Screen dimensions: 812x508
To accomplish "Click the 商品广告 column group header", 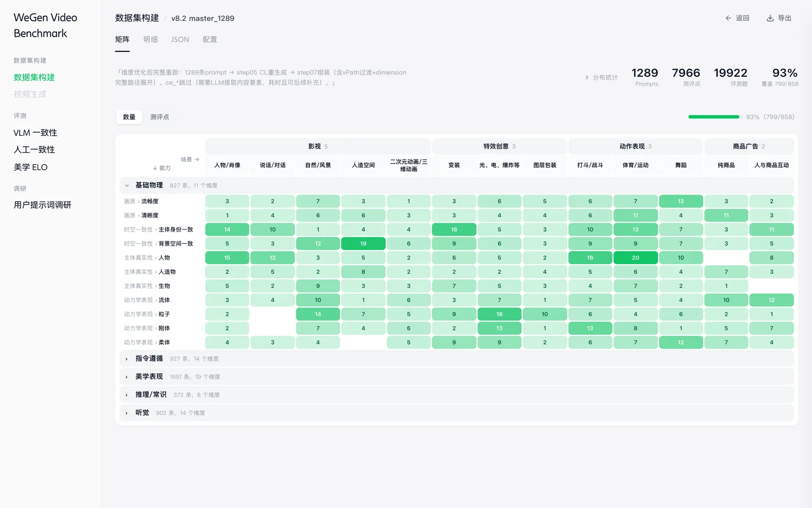I will [749, 146].
